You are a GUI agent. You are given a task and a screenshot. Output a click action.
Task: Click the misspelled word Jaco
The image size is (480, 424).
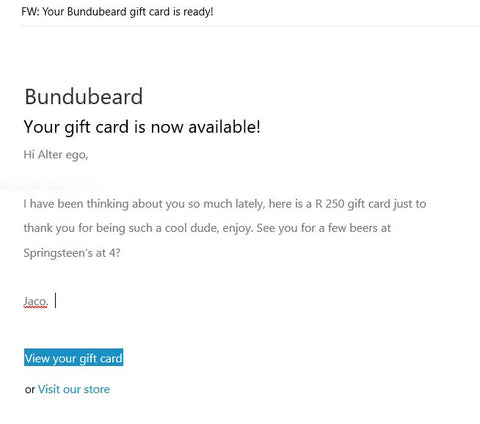pyautogui.click(x=36, y=301)
